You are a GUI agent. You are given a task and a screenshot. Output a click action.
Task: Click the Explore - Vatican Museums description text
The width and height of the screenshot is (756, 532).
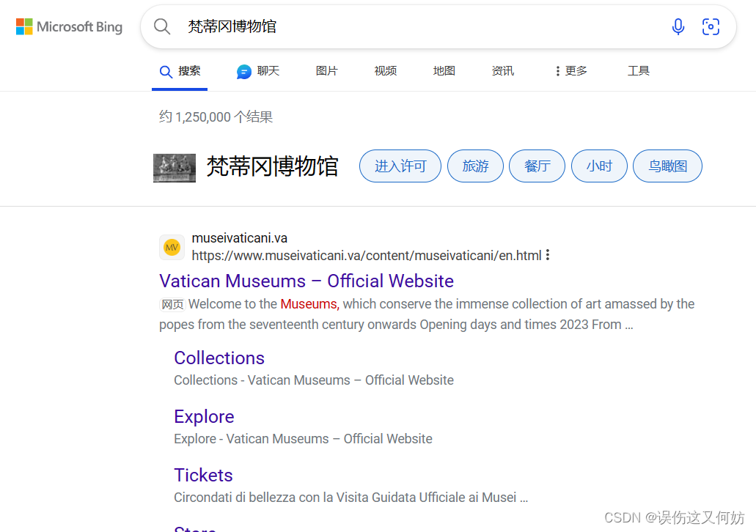(304, 439)
